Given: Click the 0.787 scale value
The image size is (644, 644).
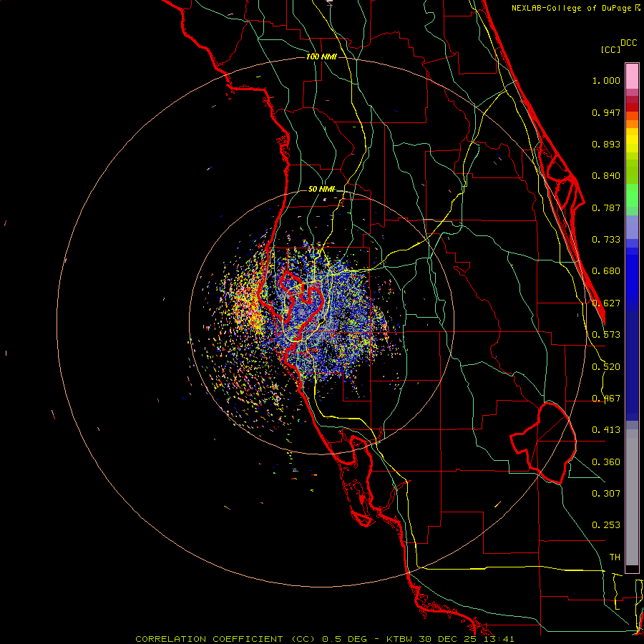Looking at the screenshot, I should [606, 208].
